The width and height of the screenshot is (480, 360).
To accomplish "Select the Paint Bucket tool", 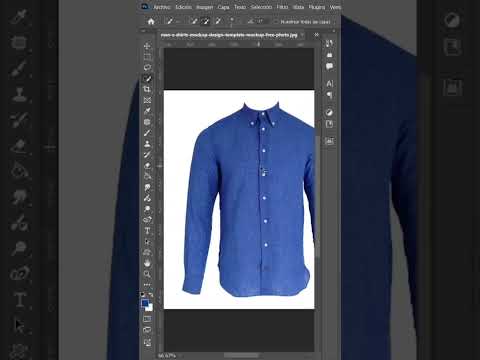I will coord(147,176).
